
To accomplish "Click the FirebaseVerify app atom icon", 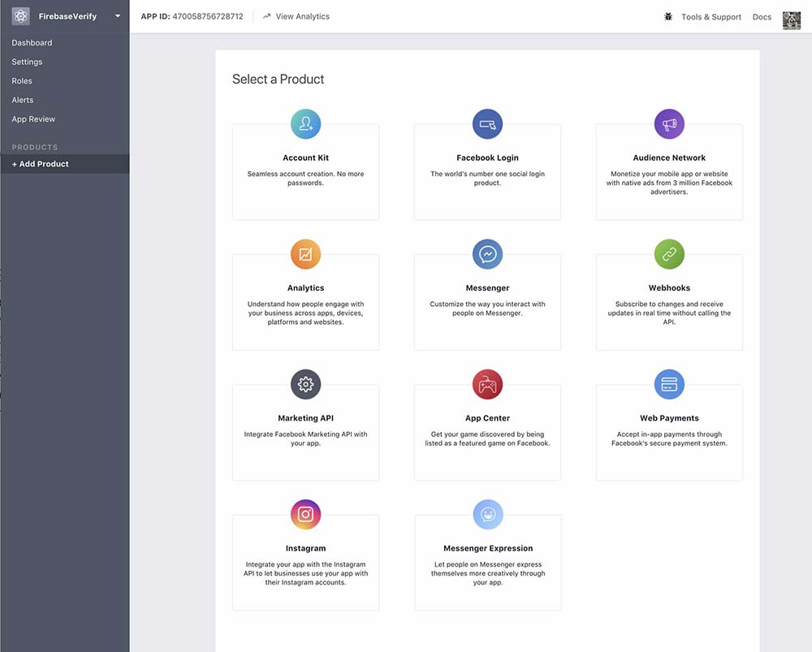I will 21,16.
